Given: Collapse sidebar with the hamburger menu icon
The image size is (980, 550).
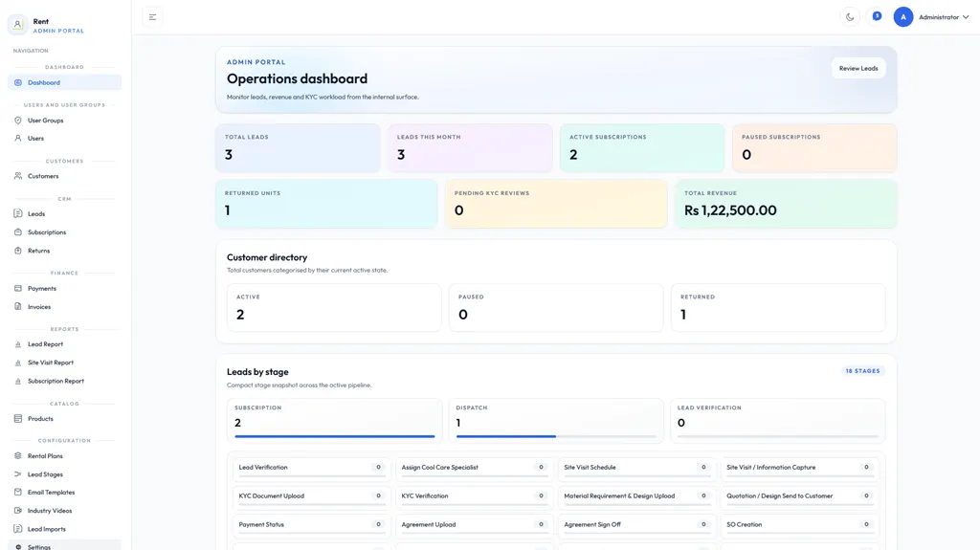Looking at the screenshot, I should click(152, 17).
